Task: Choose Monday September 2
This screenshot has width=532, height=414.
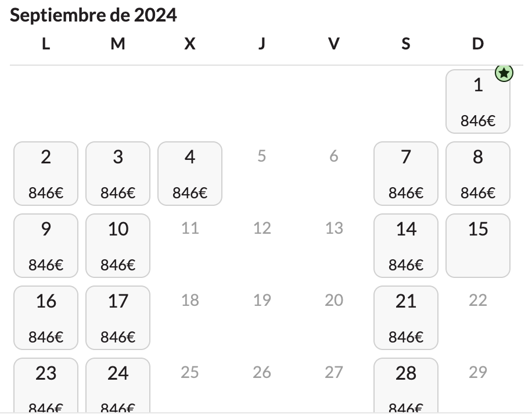Action: (x=46, y=173)
